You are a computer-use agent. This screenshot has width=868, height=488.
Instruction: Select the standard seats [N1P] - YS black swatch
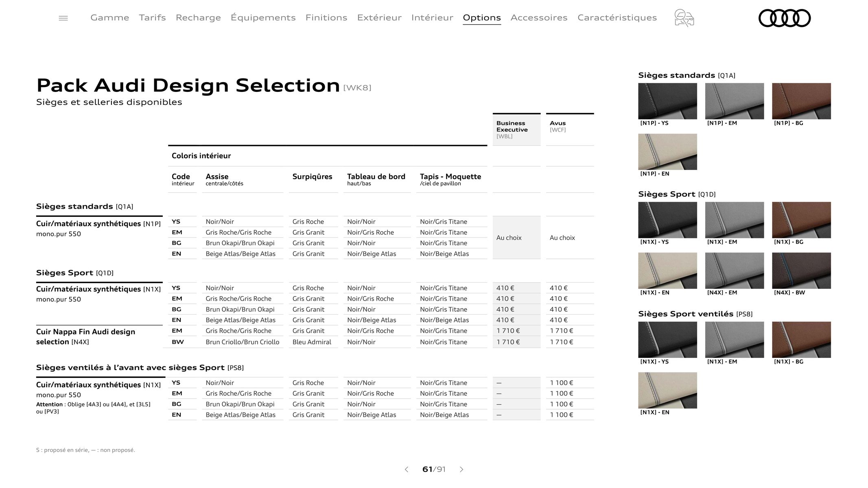point(667,101)
